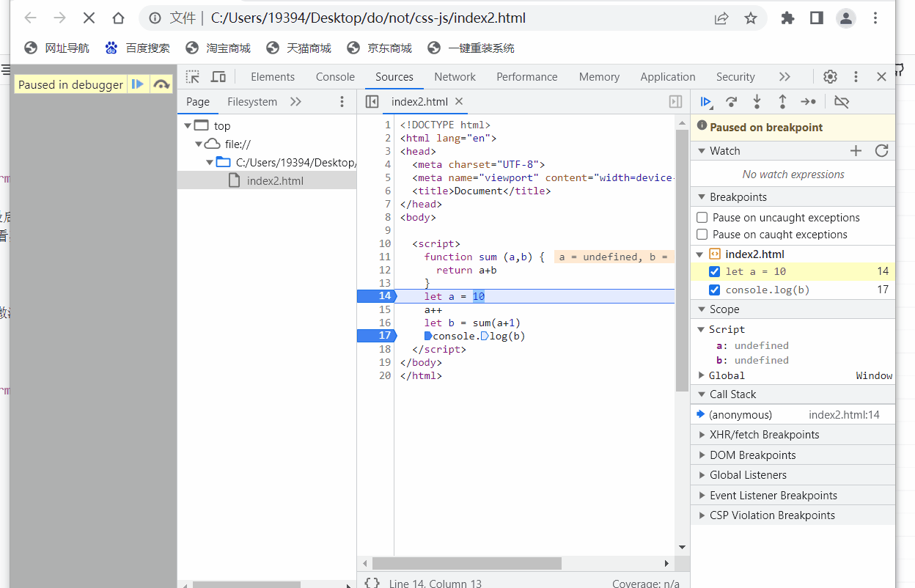Show more navigator tabs
The width and height of the screenshot is (915, 588).
click(x=295, y=102)
